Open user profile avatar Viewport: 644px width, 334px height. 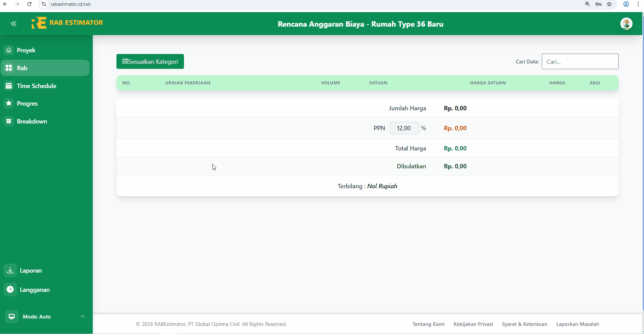pyautogui.click(x=626, y=24)
